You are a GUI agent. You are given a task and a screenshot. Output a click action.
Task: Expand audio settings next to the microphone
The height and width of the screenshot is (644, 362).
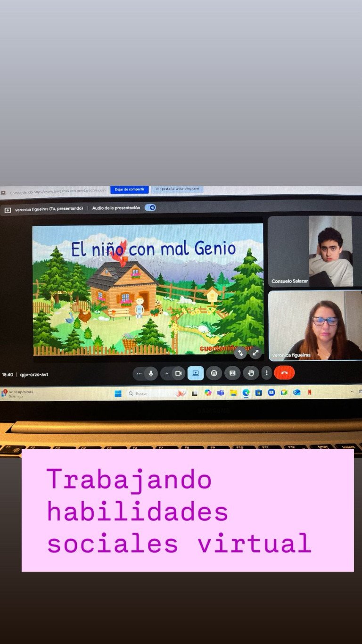coord(139,374)
